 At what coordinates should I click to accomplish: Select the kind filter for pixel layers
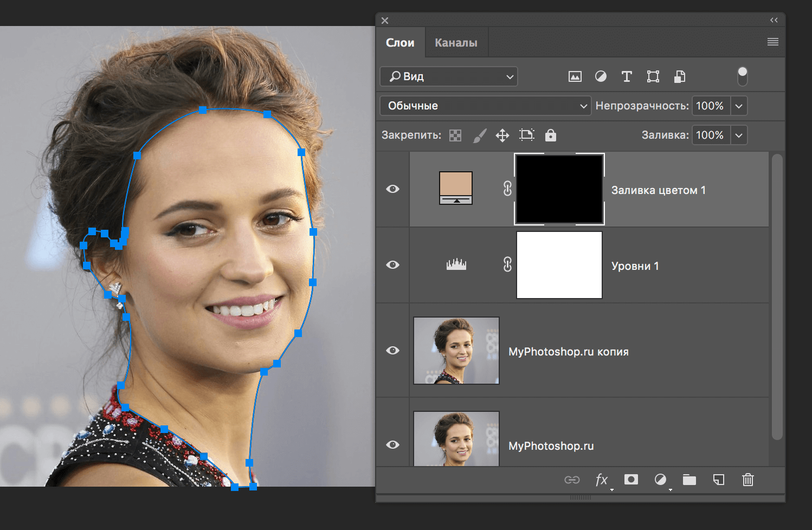(575, 76)
